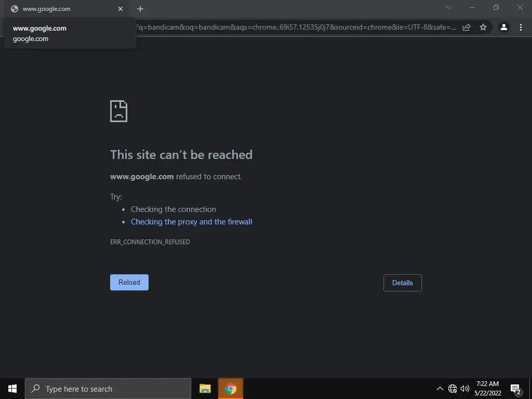Click 'google.com' in the tab hover card
The image size is (532, 399).
(x=31, y=38)
